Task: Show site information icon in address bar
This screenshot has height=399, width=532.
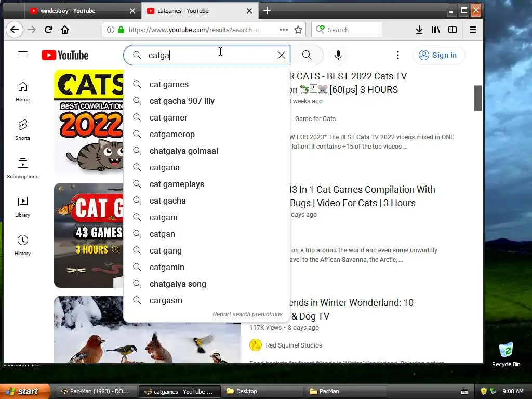Action: pyautogui.click(x=111, y=30)
